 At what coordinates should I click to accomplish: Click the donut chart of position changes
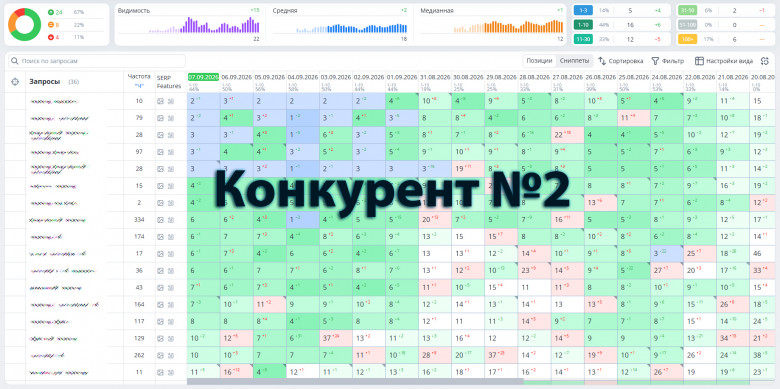tap(25, 24)
